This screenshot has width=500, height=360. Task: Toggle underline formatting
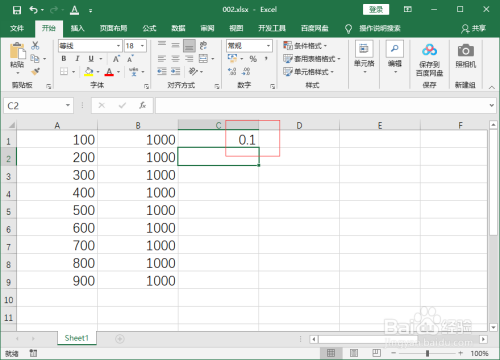pos(91,59)
